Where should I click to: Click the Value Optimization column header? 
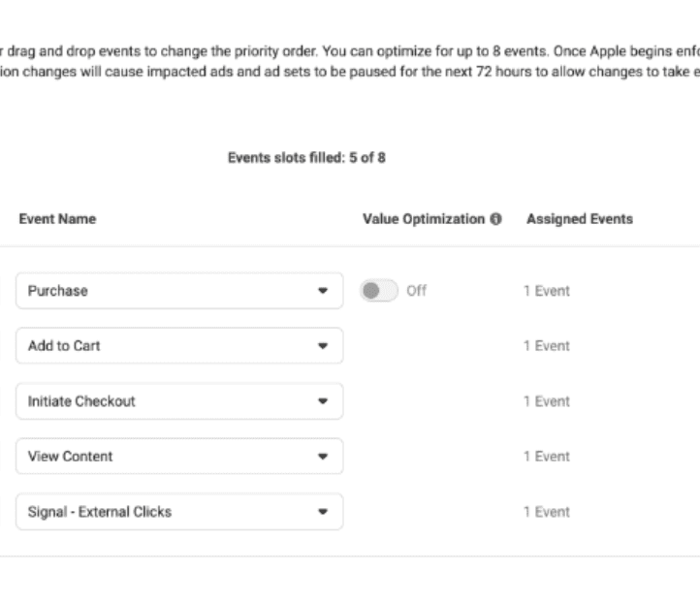(x=423, y=219)
